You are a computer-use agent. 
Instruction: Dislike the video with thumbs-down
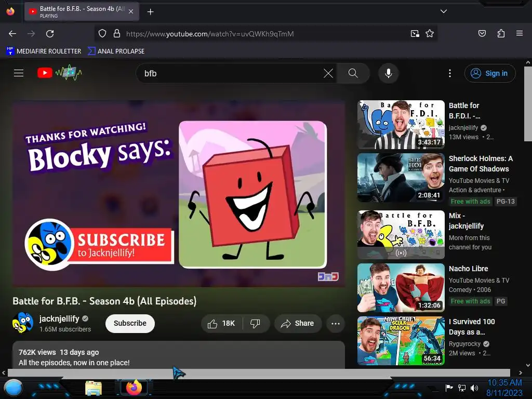256,324
